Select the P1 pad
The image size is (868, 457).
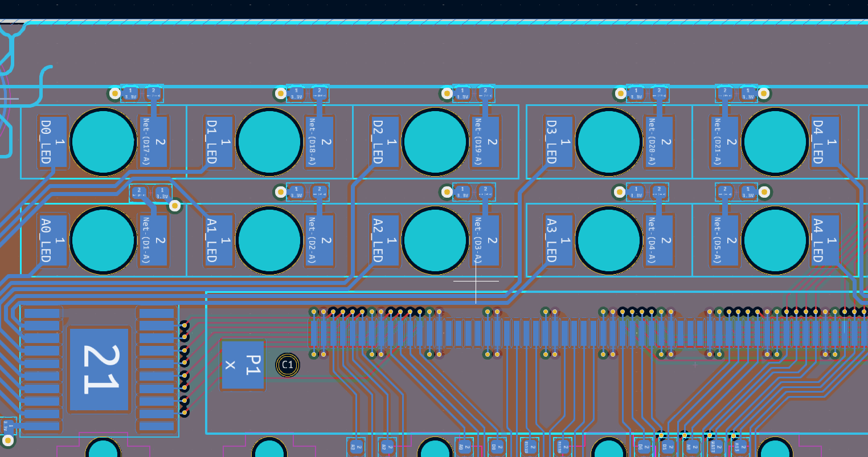pos(243,365)
